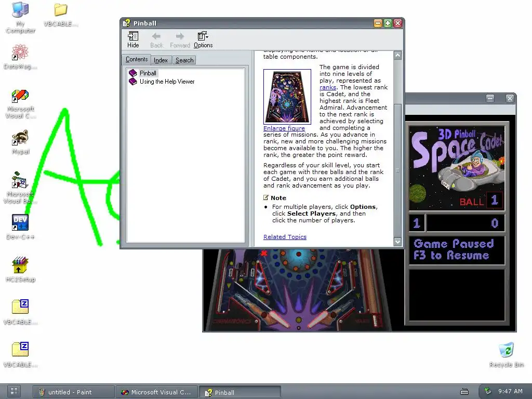Select the DataWag desktop shortcut
The height and width of the screenshot is (399, 532).
(x=20, y=57)
